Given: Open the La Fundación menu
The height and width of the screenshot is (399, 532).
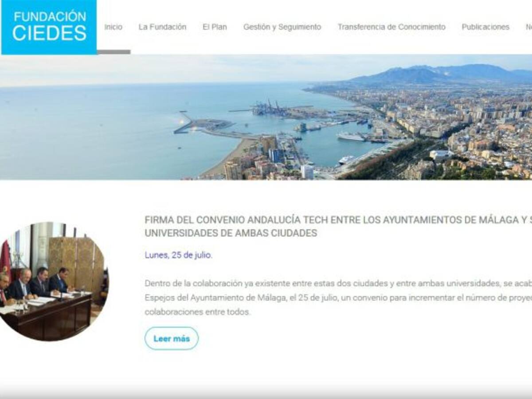Looking at the screenshot, I should [x=162, y=27].
